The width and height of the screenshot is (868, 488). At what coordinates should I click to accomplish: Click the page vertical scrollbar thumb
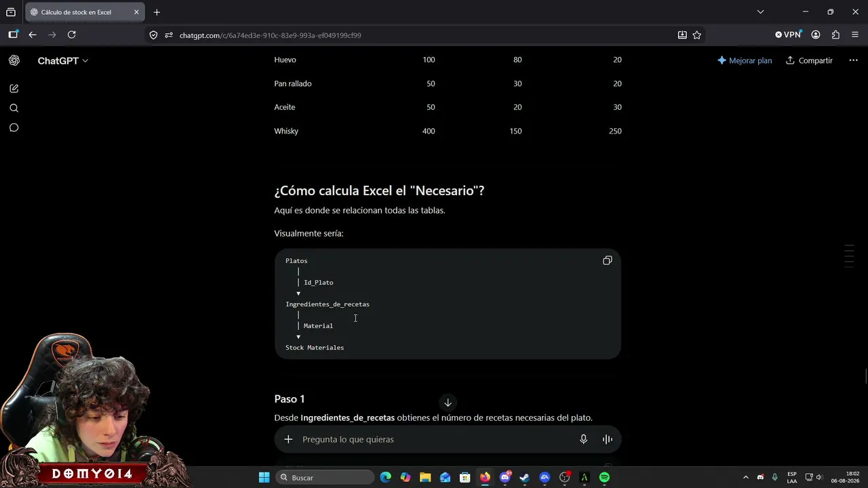[865, 376]
